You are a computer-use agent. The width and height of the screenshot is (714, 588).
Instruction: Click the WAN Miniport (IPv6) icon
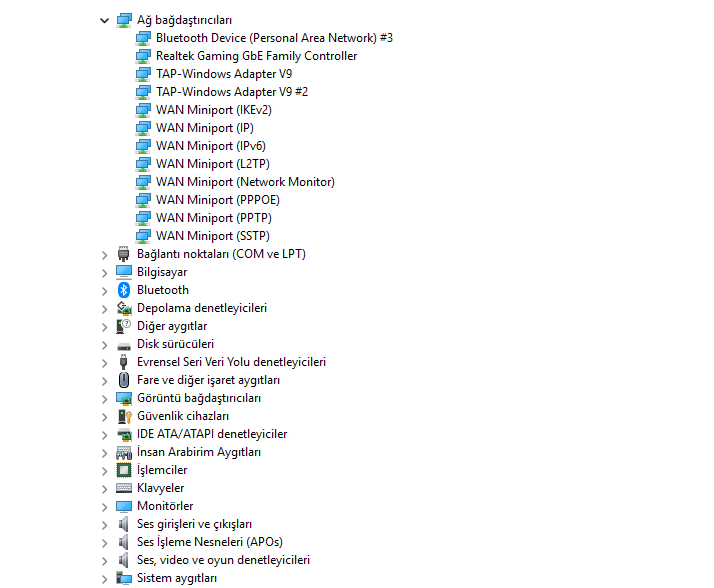pyautogui.click(x=143, y=146)
